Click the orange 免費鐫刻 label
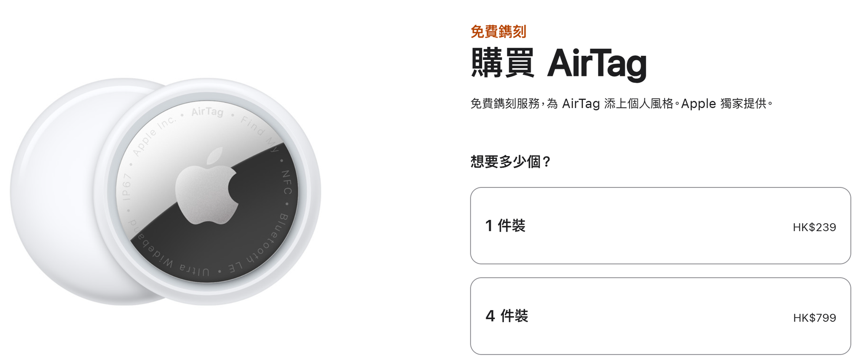 pyautogui.click(x=498, y=31)
